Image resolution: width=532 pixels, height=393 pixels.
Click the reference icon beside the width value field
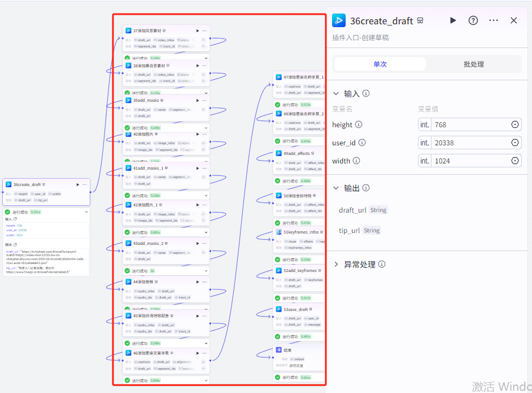pos(513,161)
